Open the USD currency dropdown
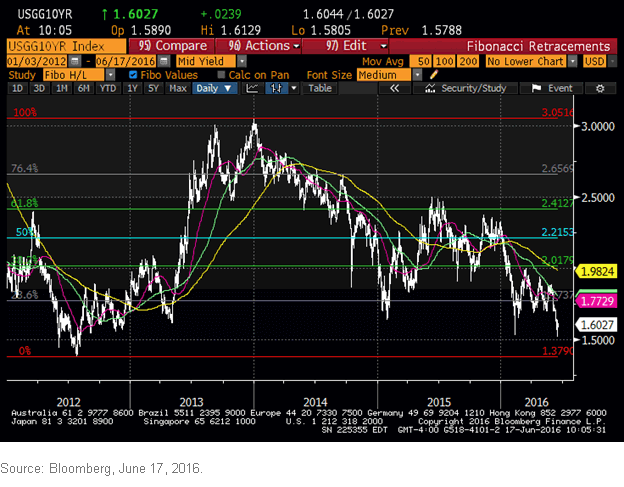The image size is (624, 487). pyautogui.click(x=612, y=61)
